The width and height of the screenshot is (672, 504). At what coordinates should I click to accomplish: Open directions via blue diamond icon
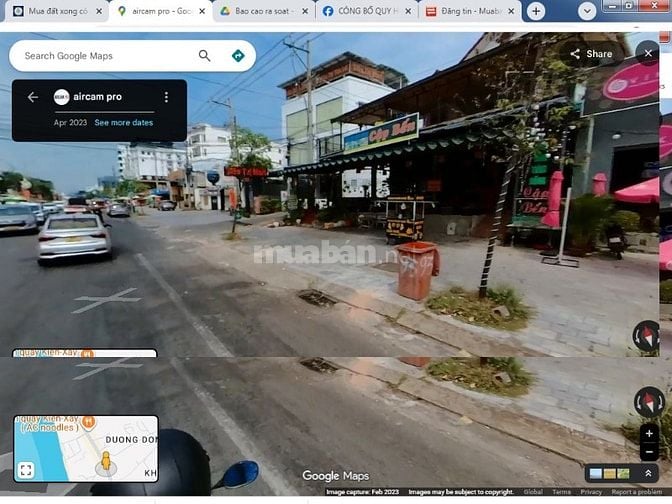pos(238,56)
